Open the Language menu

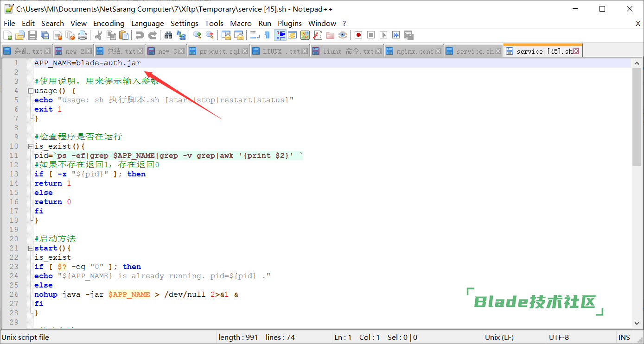(x=147, y=23)
